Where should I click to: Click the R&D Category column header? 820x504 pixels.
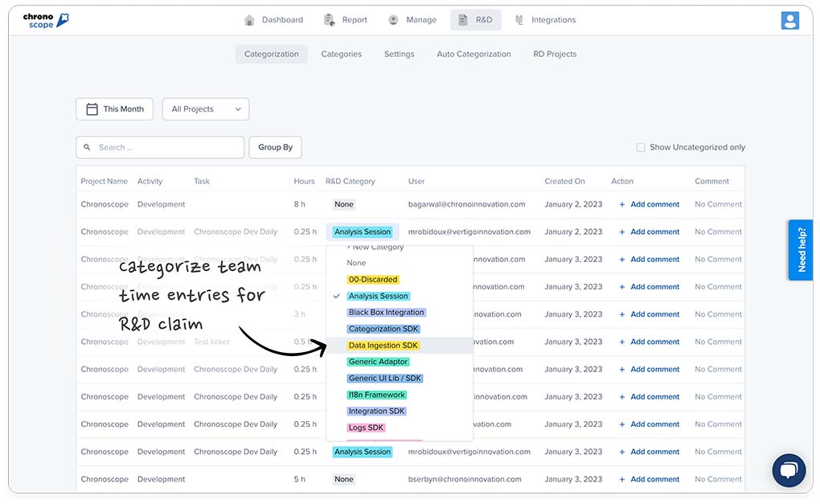click(x=351, y=182)
